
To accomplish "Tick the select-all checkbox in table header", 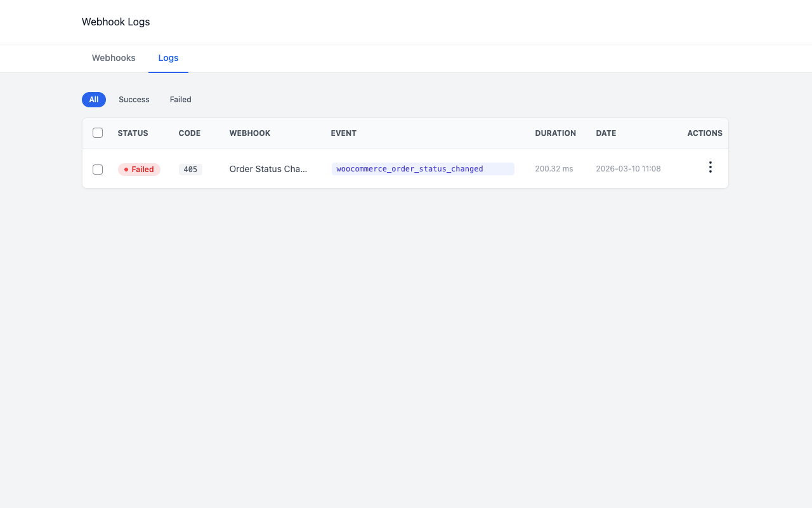I will click(98, 133).
